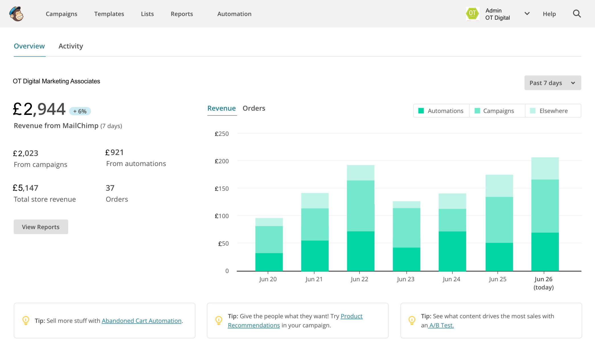
Task: Toggle the Elsewhere legend filter
Action: point(553,111)
